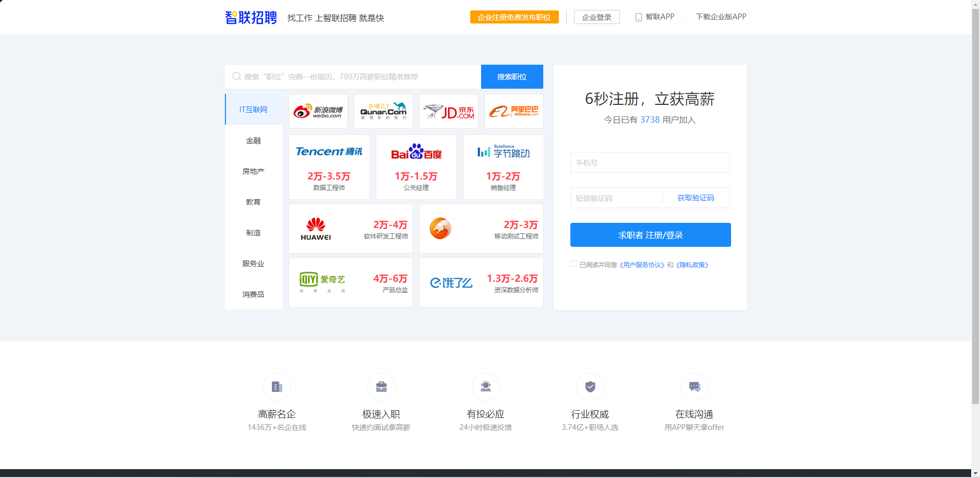Viewport: 980px width, 478px height.
Task: Select the 金融 category tab
Action: coord(254,140)
